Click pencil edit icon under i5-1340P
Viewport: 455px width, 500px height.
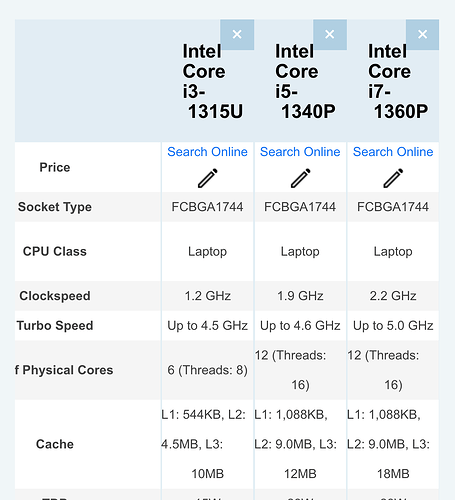[300, 178]
